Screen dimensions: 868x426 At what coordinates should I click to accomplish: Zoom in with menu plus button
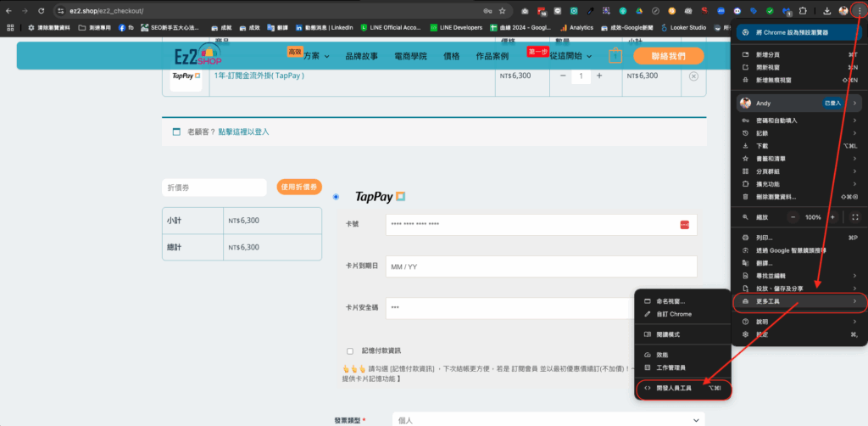click(832, 217)
